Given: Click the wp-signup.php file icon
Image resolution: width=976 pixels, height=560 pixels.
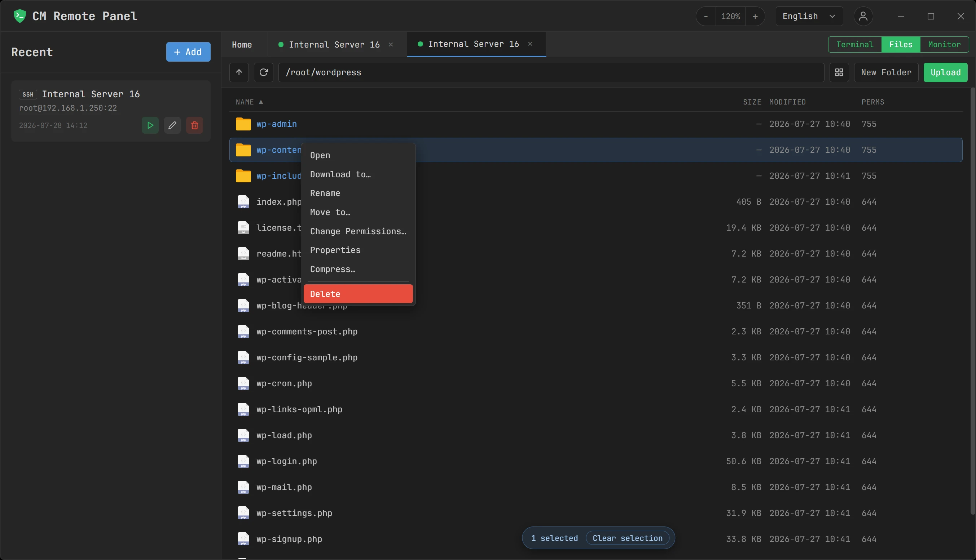Looking at the screenshot, I should (243, 539).
